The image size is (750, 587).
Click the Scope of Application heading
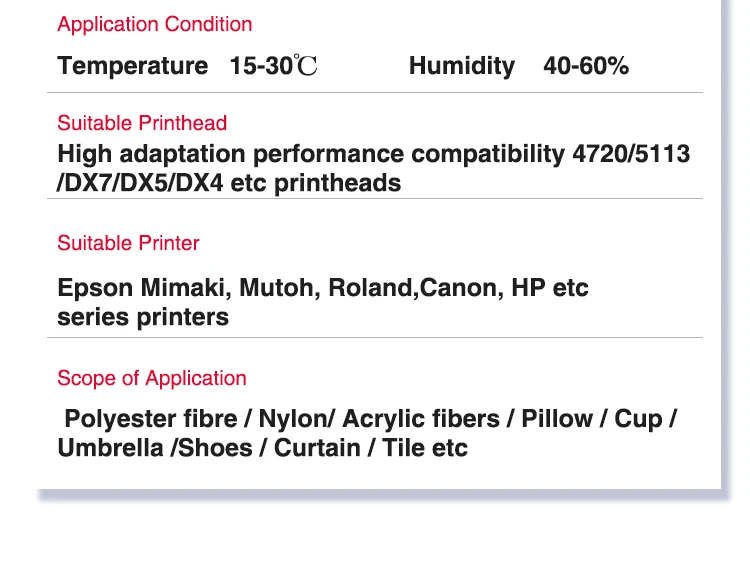tap(151, 378)
